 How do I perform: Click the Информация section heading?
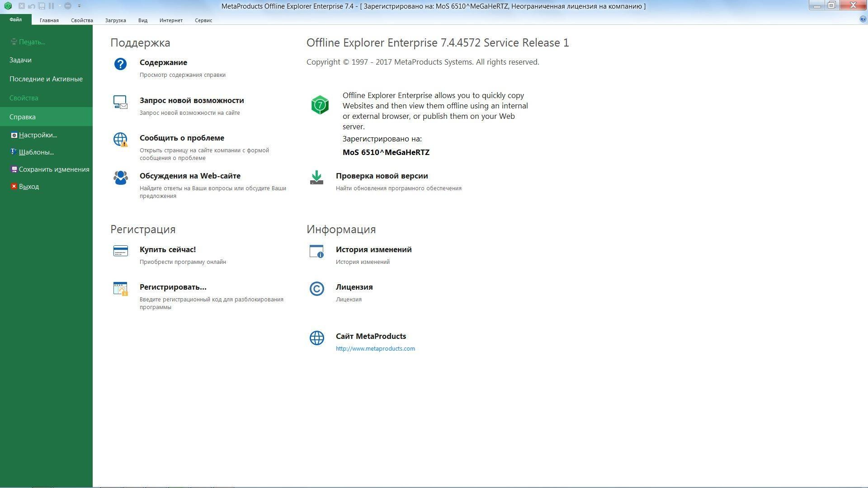[x=341, y=229]
